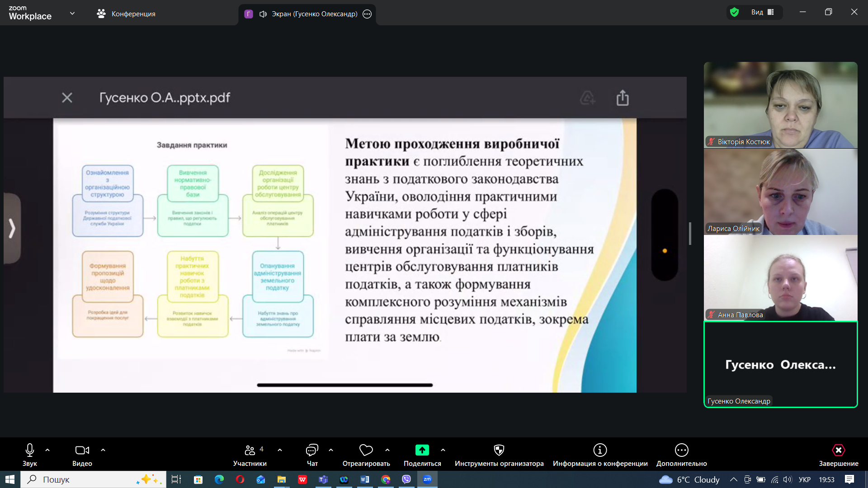Open the Chat panel icon
Image resolution: width=868 pixels, height=488 pixels.
coord(312,450)
